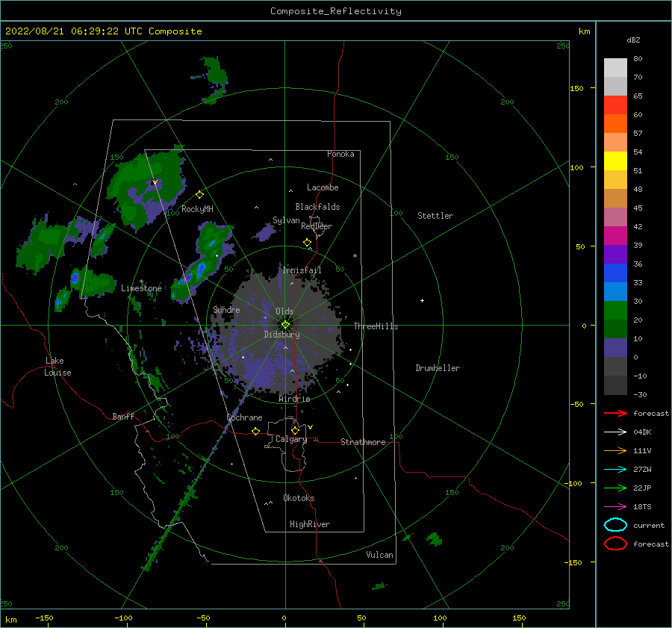Pick the purple 36-39 dBZ swatch

[615, 255]
